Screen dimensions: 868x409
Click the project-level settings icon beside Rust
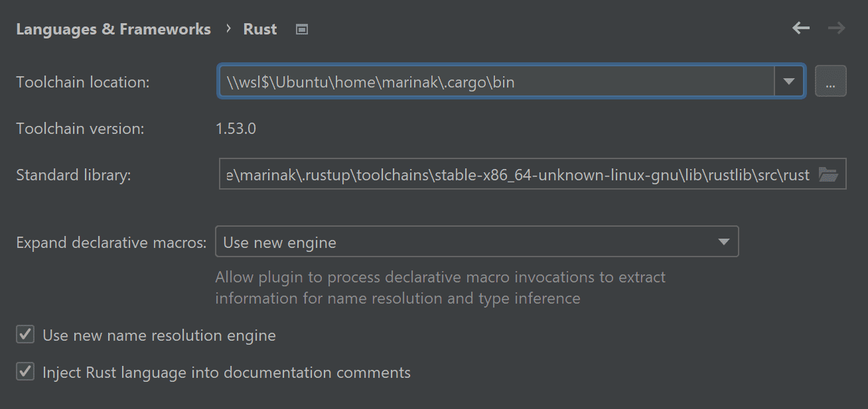[302, 29]
